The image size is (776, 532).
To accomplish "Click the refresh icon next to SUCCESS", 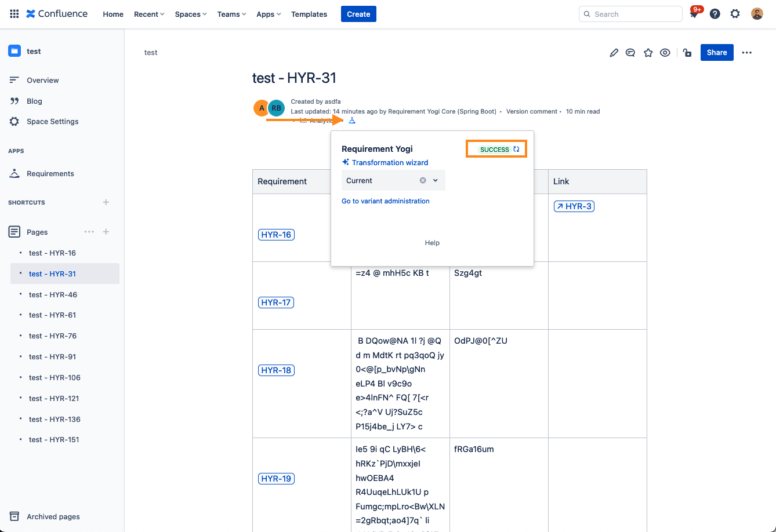I will click(516, 150).
